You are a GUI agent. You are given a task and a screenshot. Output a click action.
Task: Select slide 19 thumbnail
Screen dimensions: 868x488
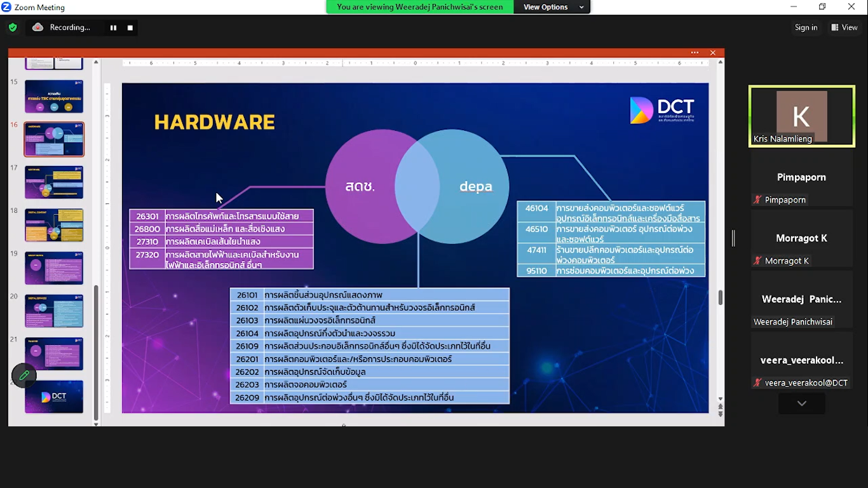54,268
